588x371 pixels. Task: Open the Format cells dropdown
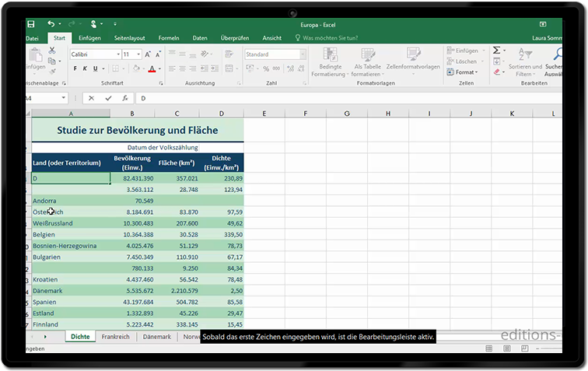tap(465, 72)
